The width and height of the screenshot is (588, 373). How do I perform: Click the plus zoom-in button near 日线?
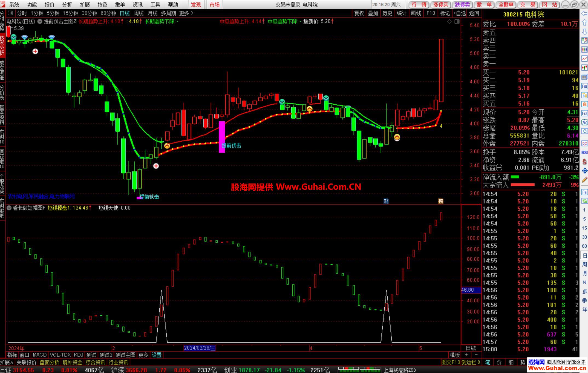[x=466, y=355]
